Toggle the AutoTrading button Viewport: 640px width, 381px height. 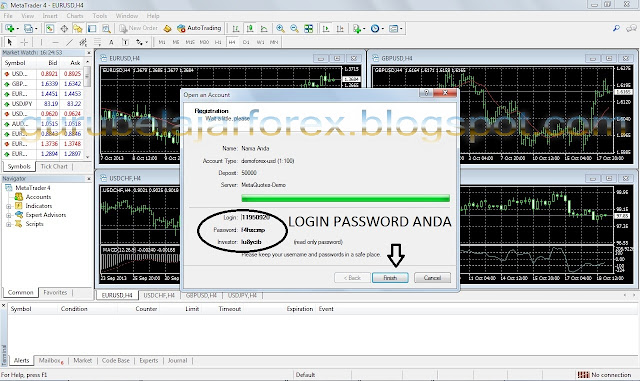coord(199,28)
